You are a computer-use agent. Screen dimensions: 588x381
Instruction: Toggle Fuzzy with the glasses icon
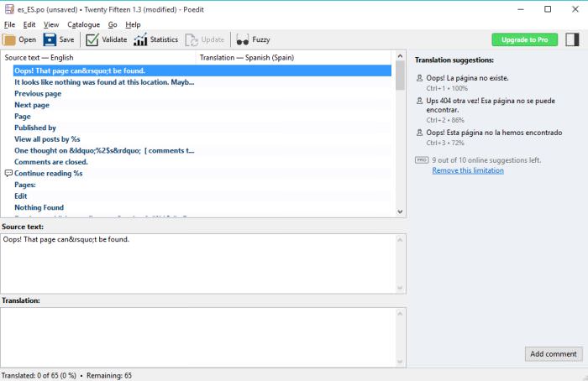click(x=243, y=39)
